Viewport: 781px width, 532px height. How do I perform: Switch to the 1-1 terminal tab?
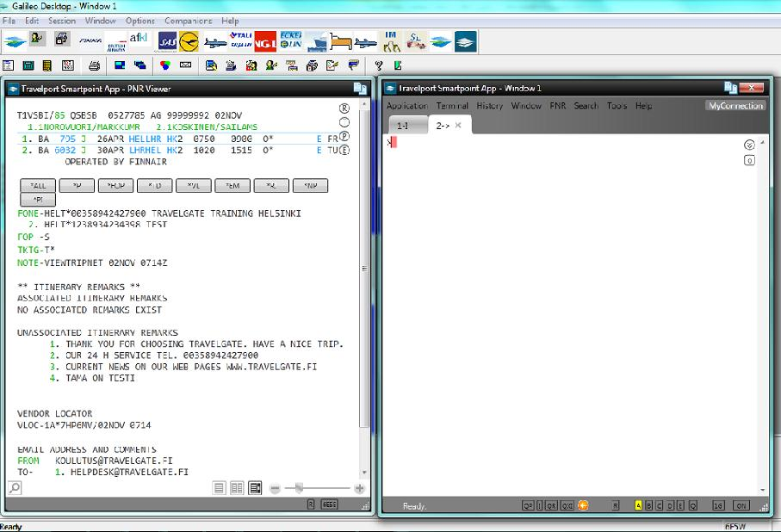(x=407, y=126)
